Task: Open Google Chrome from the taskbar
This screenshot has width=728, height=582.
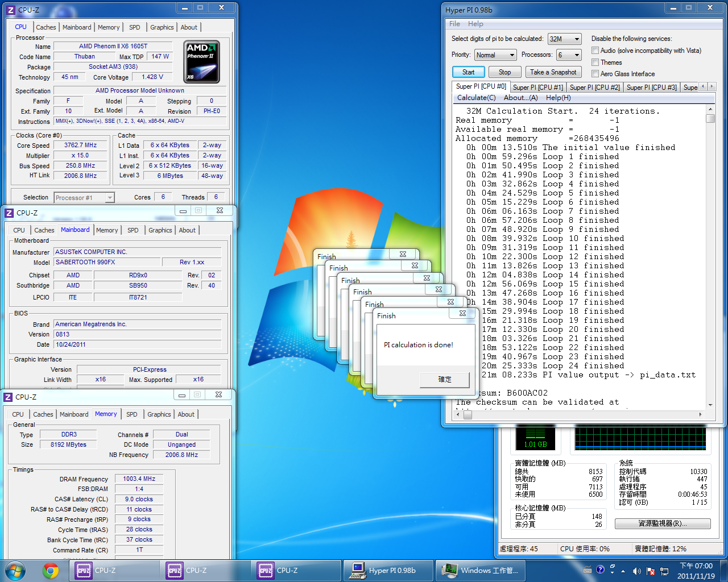Action: pyautogui.click(x=51, y=571)
